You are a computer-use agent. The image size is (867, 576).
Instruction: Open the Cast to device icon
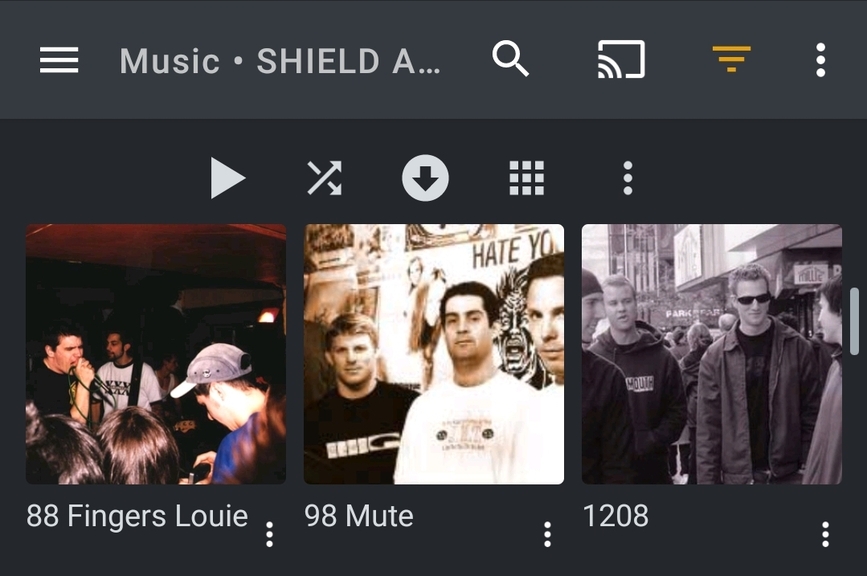coord(621,59)
